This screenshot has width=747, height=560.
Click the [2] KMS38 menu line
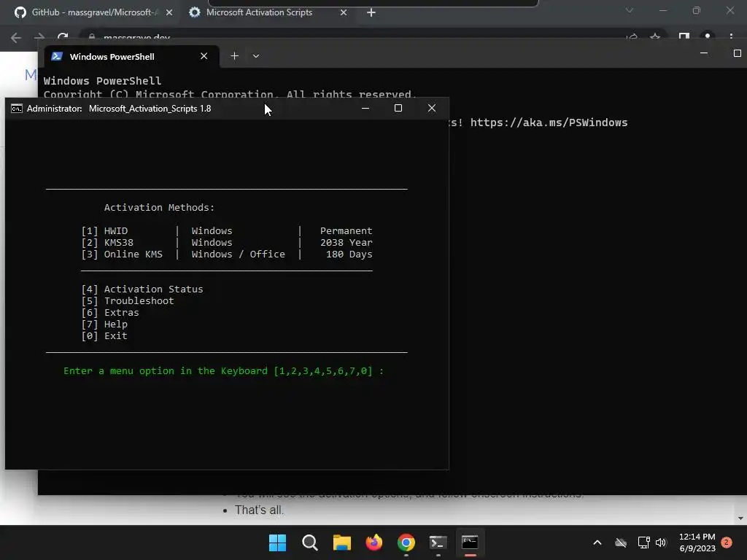click(x=227, y=243)
